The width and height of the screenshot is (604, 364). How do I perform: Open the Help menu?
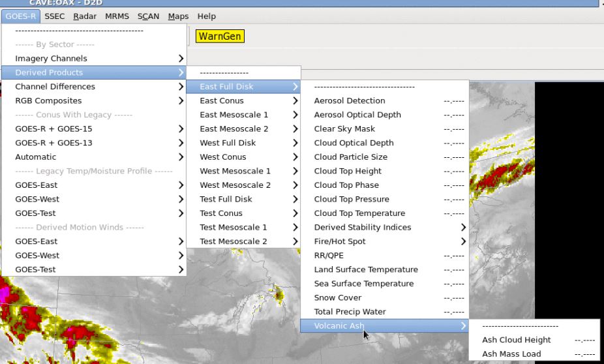coord(206,16)
